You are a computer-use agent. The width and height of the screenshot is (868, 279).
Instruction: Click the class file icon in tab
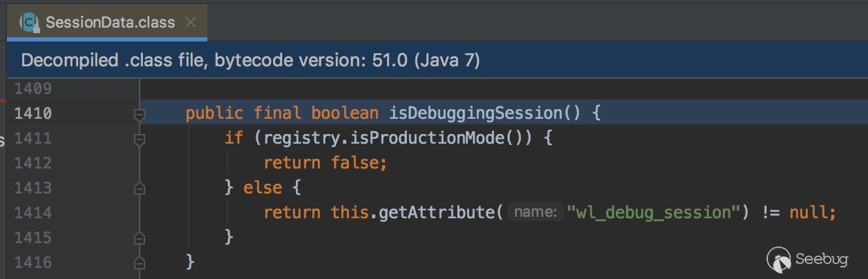click(29, 23)
